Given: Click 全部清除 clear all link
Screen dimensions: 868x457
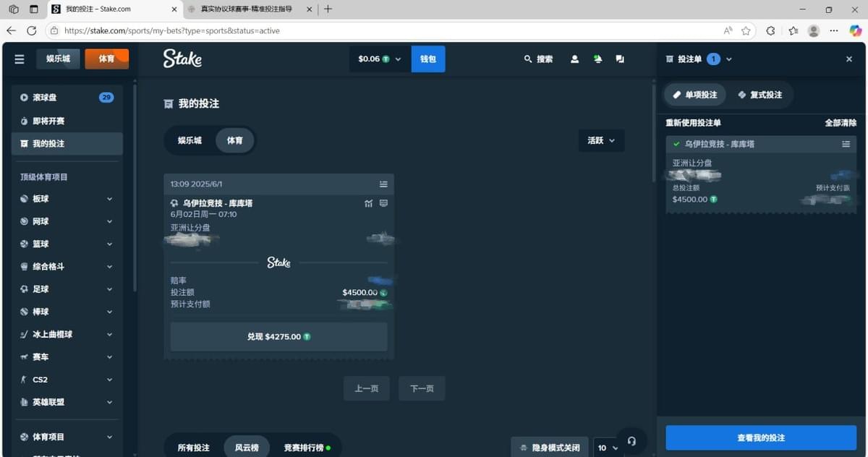Looking at the screenshot, I should point(841,123).
